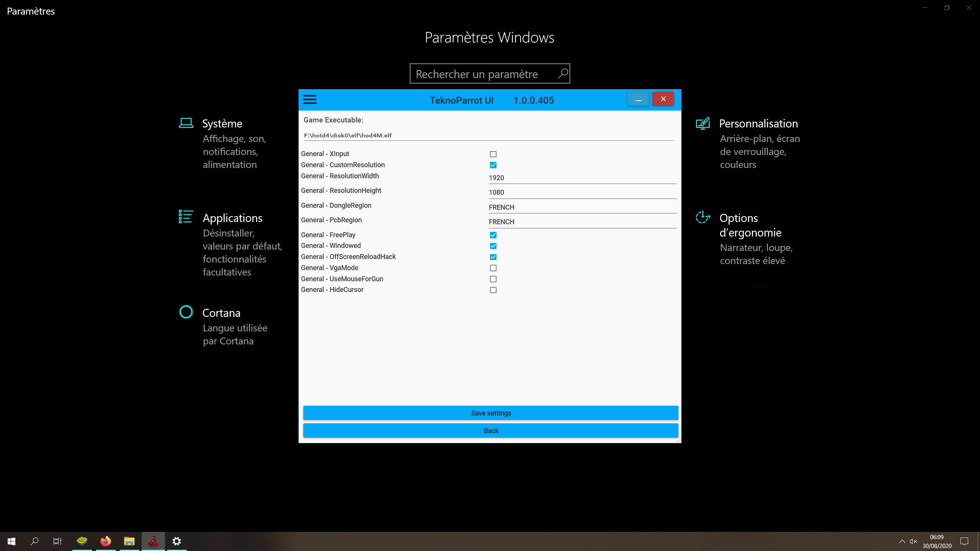Open Personnalisation settings icon
The height and width of the screenshot is (551, 980).
703,123
